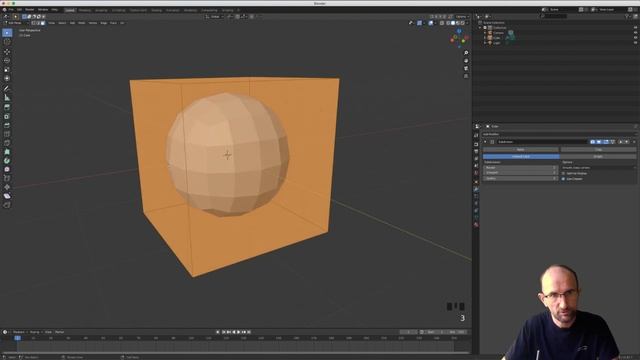Play the timeline animation
This screenshot has width=640, height=360.
tap(239, 332)
